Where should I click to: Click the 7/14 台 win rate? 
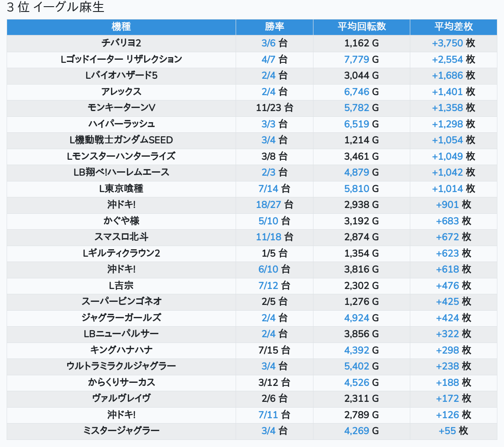pos(275,189)
